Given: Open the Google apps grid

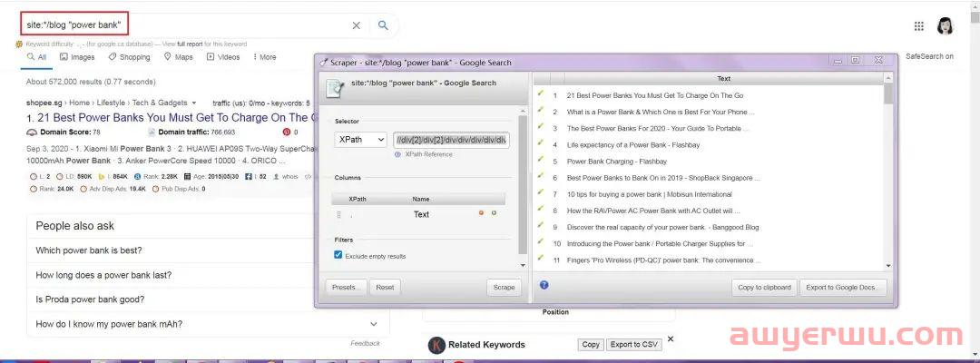Looking at the screenshot, I should pyautogui.click(x=918, y=25).
